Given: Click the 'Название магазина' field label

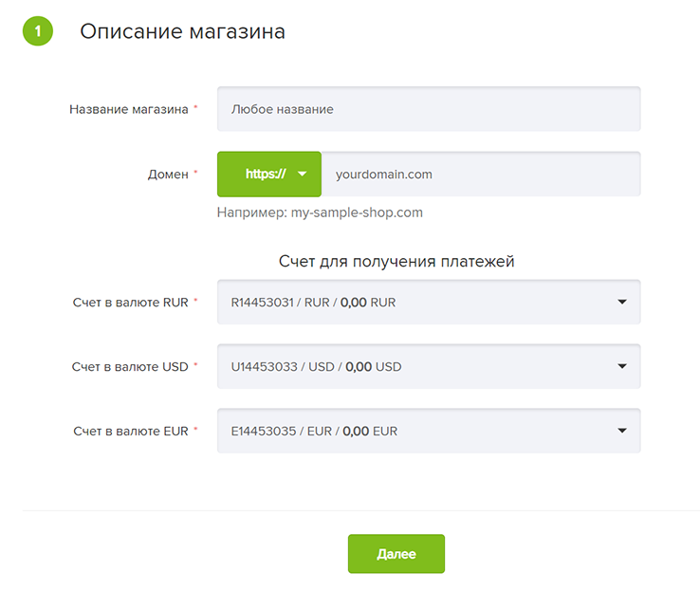Looking at the screenshot, I should coord(128,109).
